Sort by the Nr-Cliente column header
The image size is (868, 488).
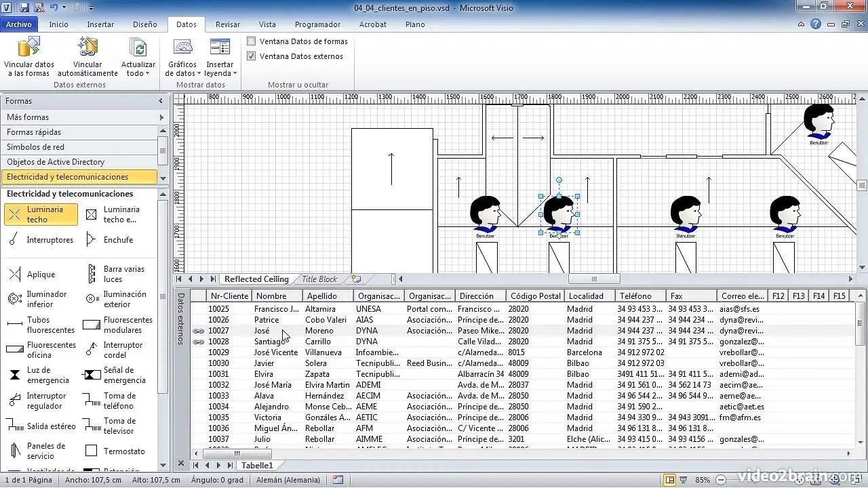[x=229, y=296]
